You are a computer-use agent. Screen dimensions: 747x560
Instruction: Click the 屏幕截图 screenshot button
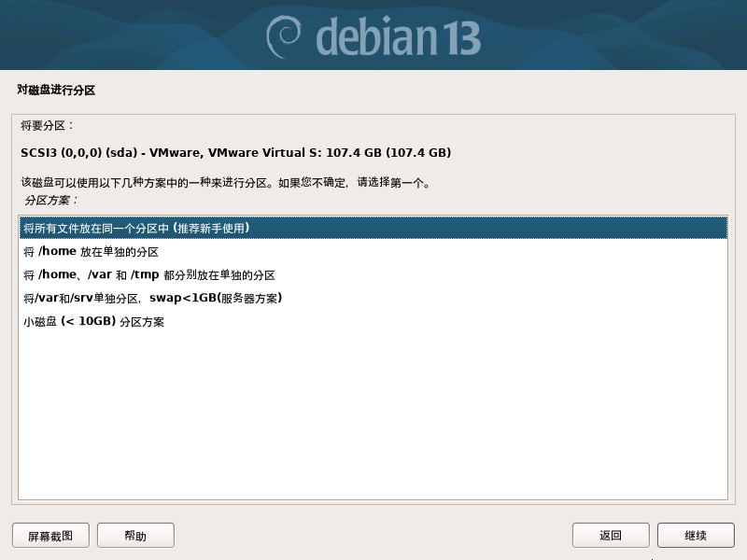point(50,536)
